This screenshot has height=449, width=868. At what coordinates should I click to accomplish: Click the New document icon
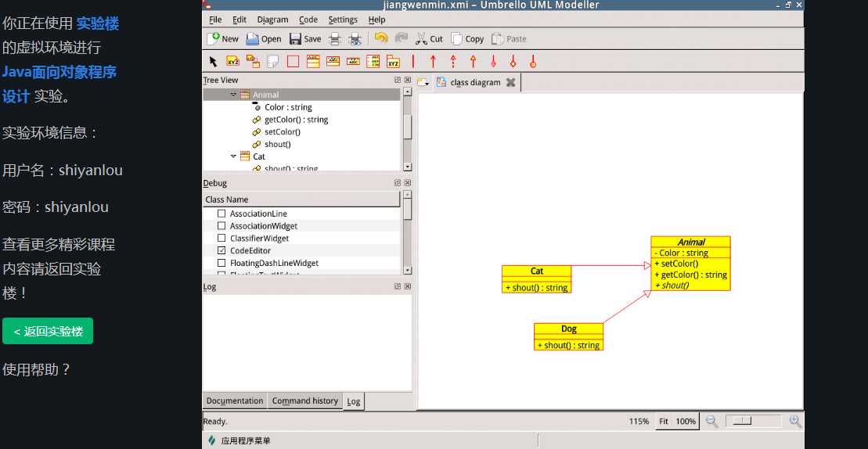click(213, 38)
